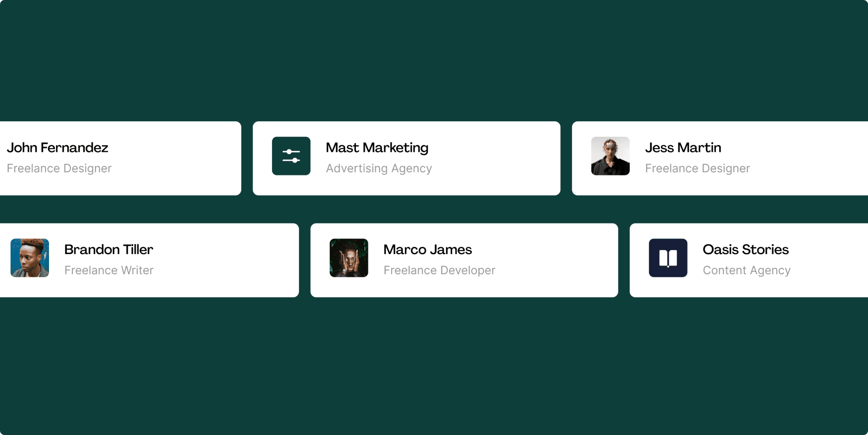
Task: Select the Freelance Writer subtitle
Action: pyautogui.click(x=109, y=270)
